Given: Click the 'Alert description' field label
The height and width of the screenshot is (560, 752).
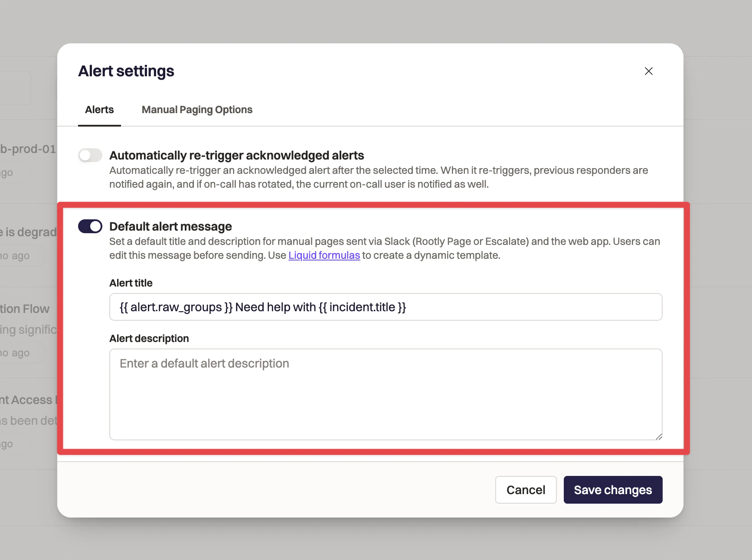Looking at the screenshot, I should [149, 339].
